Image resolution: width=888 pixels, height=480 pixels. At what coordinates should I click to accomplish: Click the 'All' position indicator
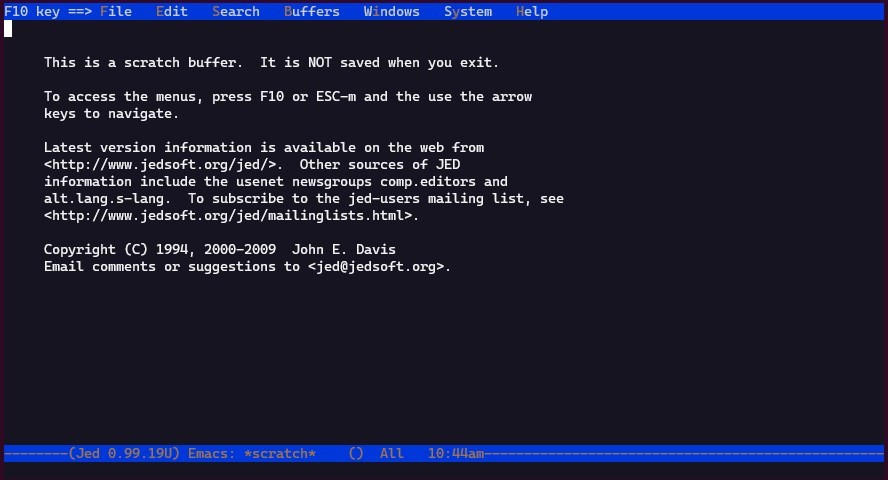coord(391,453)
